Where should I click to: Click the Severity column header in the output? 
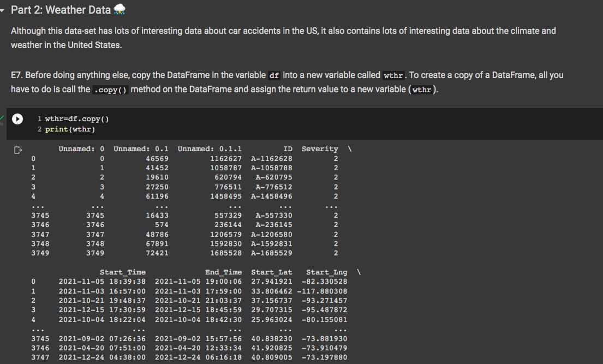pyautogui.click(x=320, y=148)
